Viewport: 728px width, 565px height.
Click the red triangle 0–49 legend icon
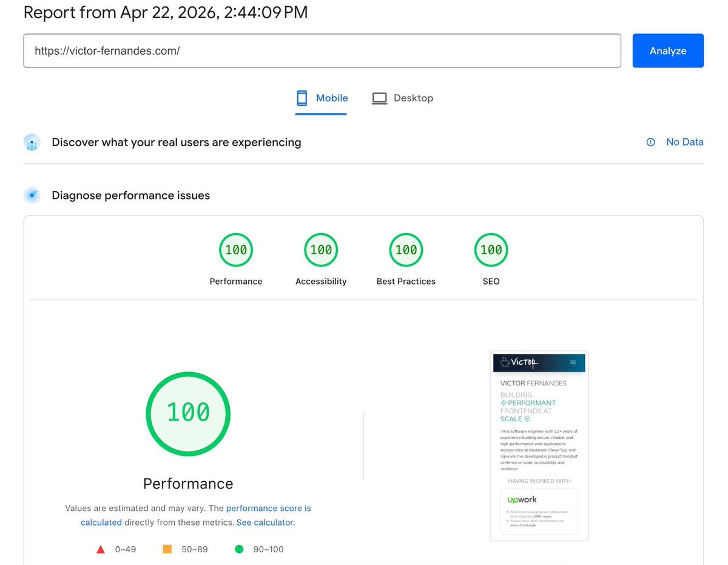(101, 550)
